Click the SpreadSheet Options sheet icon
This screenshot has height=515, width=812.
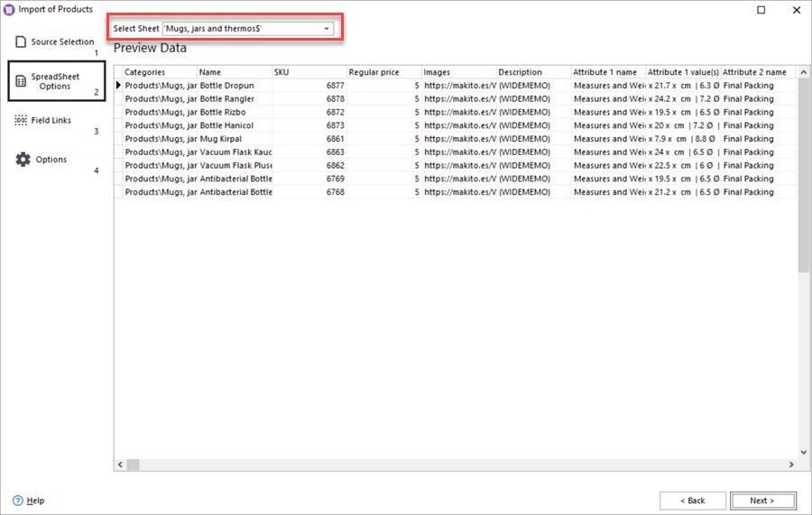21,81
